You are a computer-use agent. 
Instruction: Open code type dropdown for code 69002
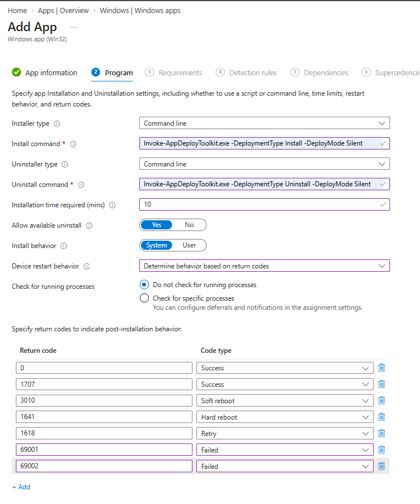coord(285,466)
